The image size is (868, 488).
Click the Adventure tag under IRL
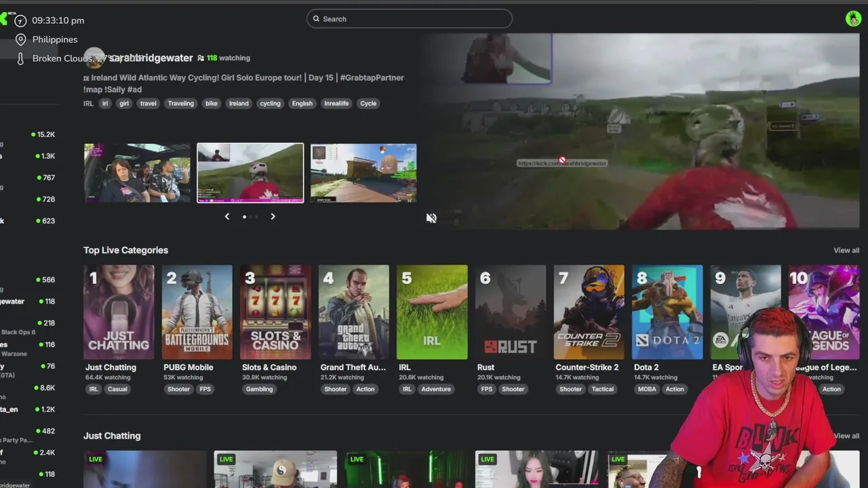[436, 389]
